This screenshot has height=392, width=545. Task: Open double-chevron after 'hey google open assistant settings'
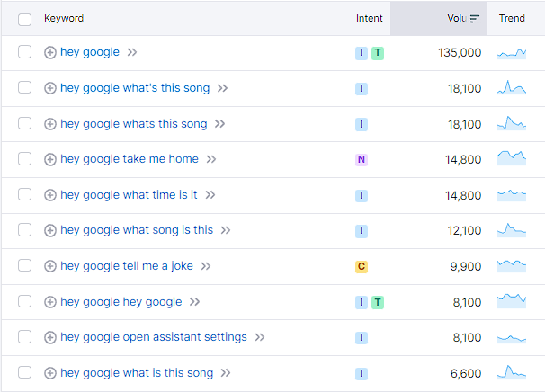click(260, 337)
